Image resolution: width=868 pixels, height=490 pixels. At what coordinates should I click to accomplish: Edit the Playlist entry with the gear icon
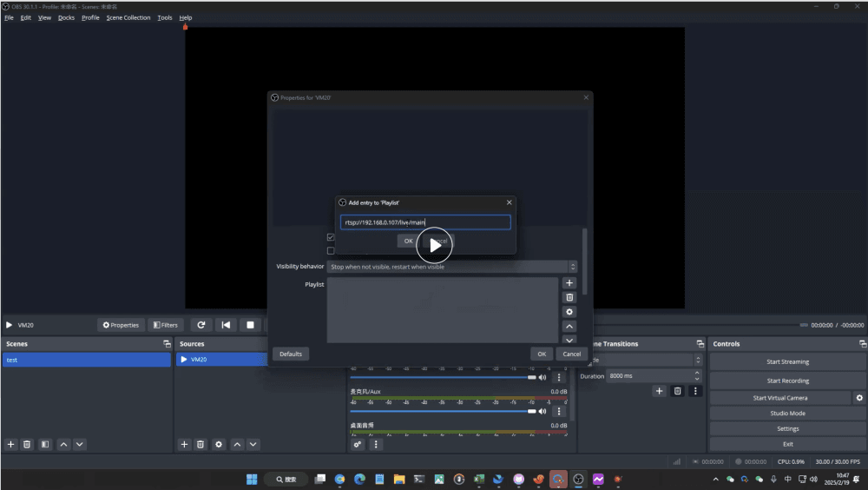569,312
